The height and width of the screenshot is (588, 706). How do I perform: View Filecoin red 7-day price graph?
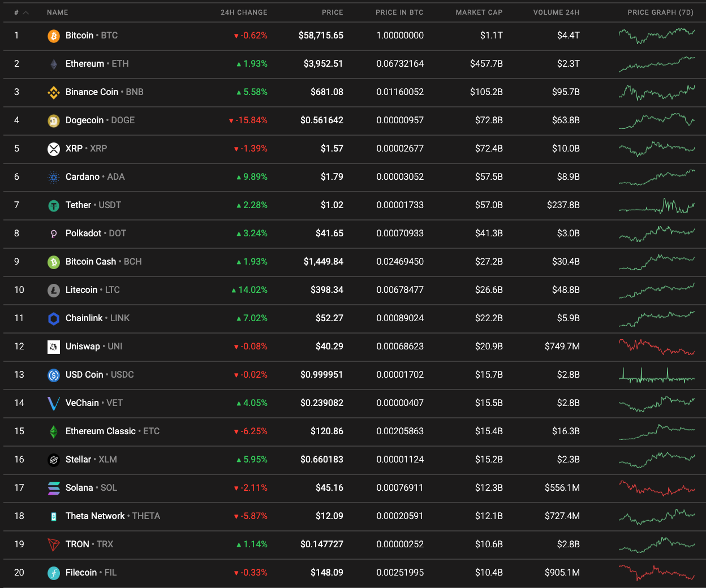click(657, 573)
